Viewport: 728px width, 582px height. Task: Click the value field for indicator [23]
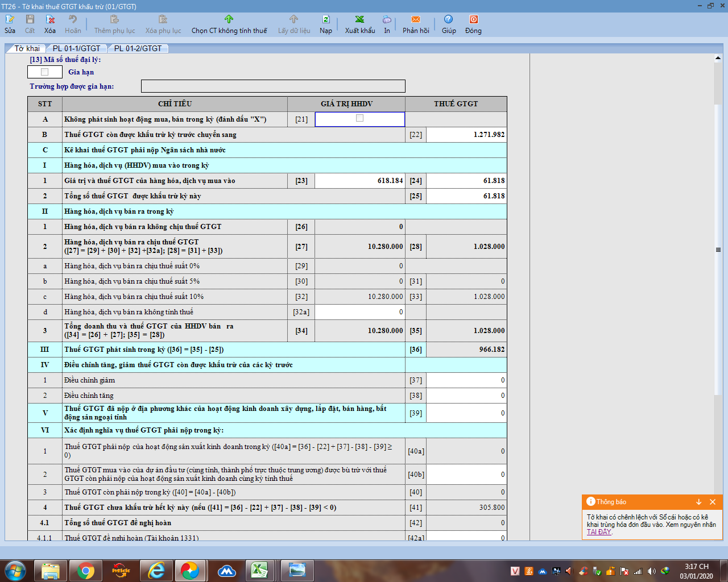point(359,181)
